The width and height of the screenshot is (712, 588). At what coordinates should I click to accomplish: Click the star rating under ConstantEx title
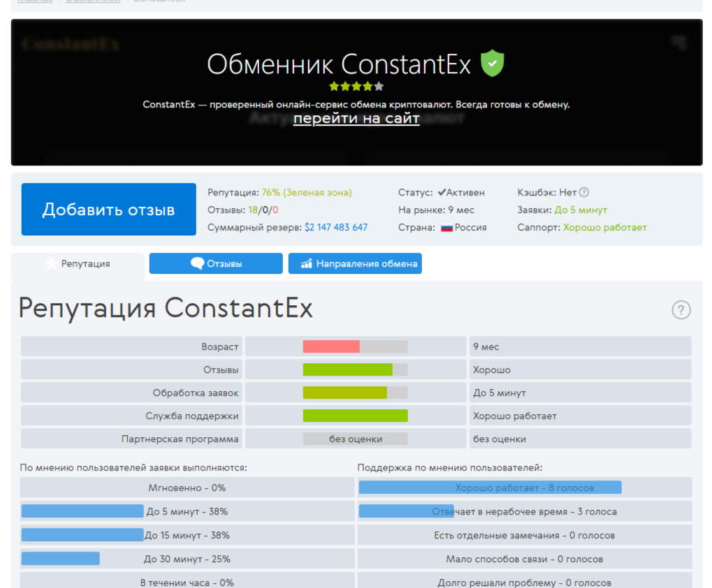click(x=356, y=86)
